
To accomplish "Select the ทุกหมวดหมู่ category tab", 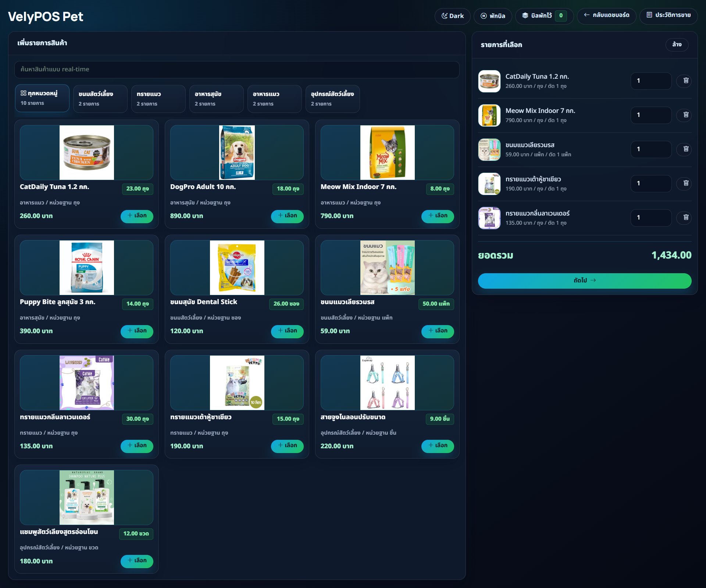I will coord(42,98).
